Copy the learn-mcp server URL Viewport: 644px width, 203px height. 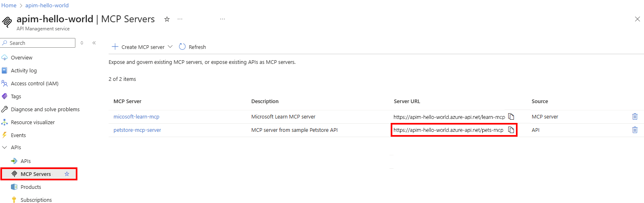pos(511,116)
